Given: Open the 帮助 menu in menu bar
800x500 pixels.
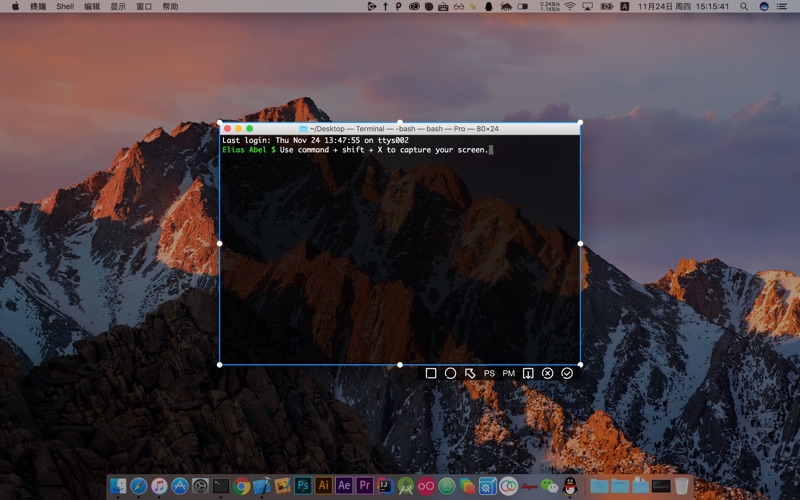Looking at the screenshot, I should [x=170, y=7].
